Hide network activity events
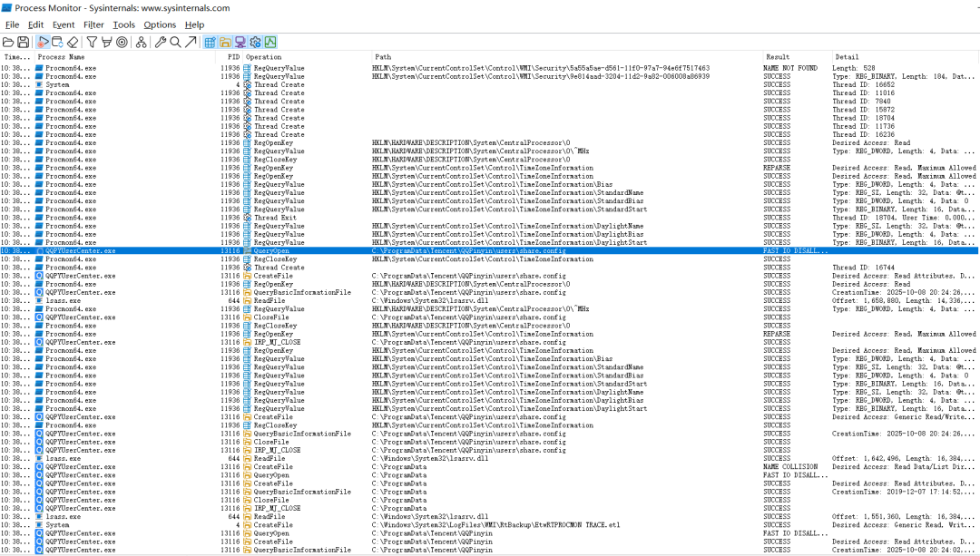Image resolution: width=980 pixels, height=556 pixels. point(240,42)
